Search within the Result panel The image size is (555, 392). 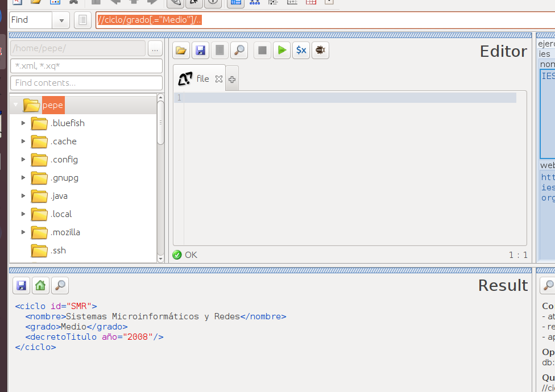pos(60,285)
